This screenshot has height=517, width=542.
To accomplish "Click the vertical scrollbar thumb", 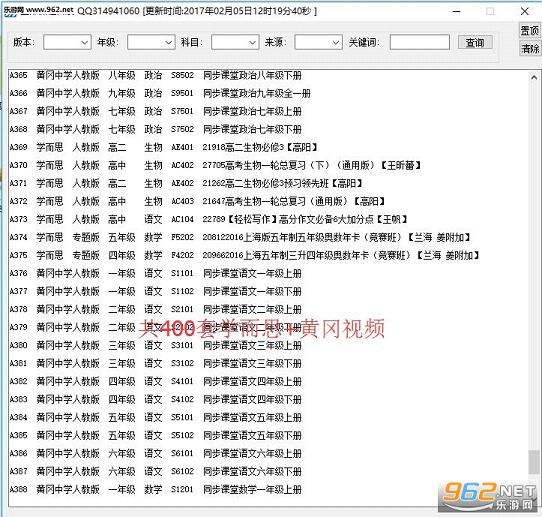I will (x=534, y=462).
